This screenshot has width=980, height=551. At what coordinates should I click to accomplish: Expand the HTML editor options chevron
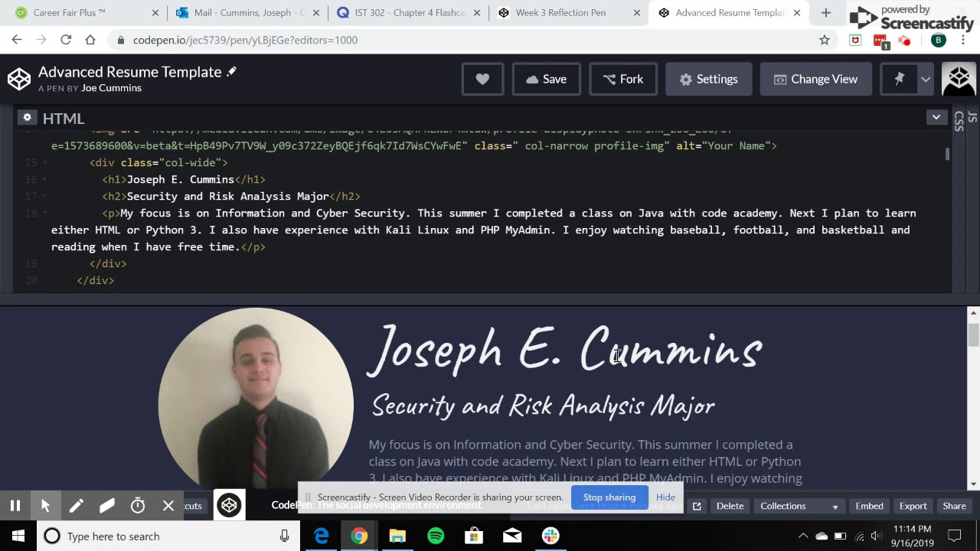[x=936, y=117]
